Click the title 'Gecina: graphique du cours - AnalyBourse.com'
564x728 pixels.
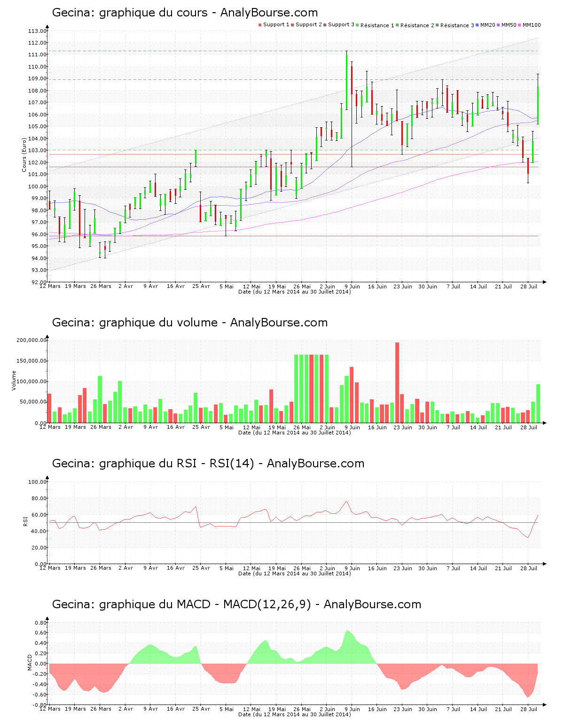(185, 13)
